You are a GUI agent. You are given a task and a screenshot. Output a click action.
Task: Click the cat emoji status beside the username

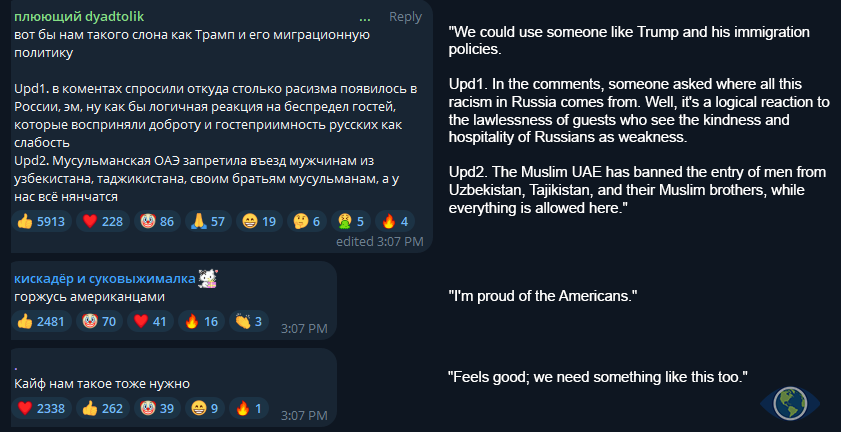click(208, 278)
